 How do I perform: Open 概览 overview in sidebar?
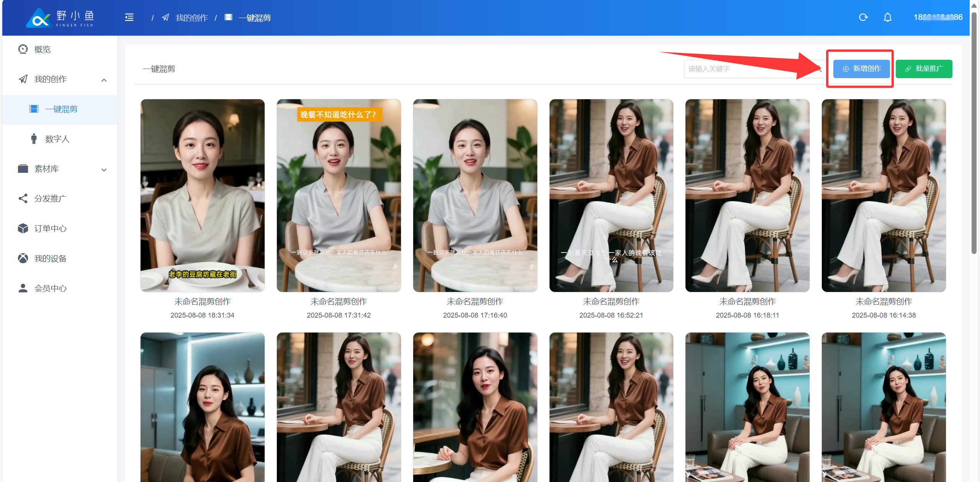(42, 49)
